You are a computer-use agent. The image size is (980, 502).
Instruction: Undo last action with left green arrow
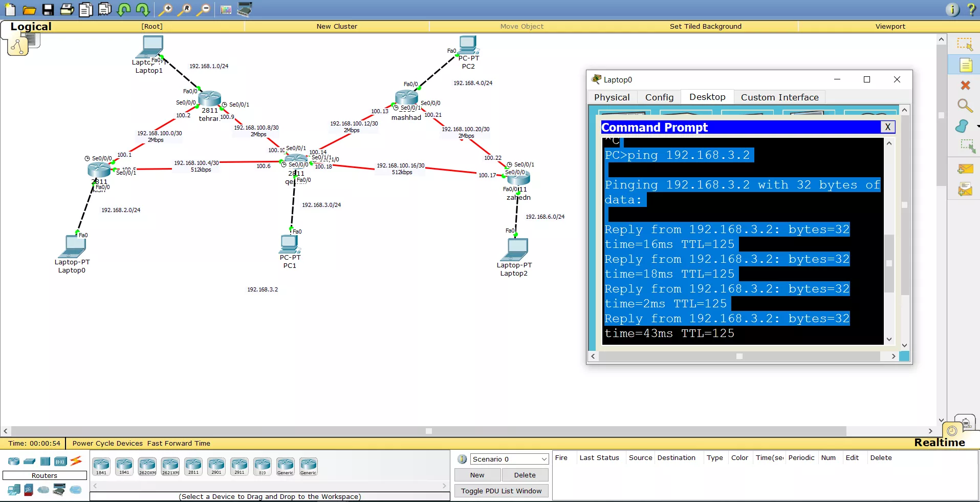click(x=124, y=9)
